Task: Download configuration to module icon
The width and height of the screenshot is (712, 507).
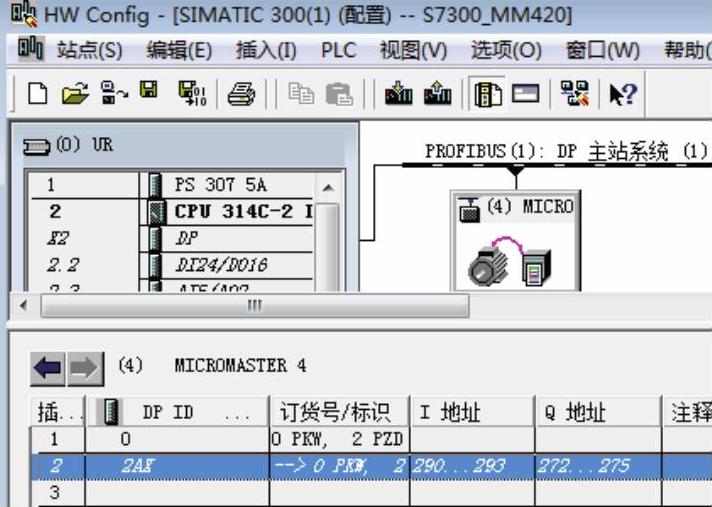Action: click(x=398, y=93)
